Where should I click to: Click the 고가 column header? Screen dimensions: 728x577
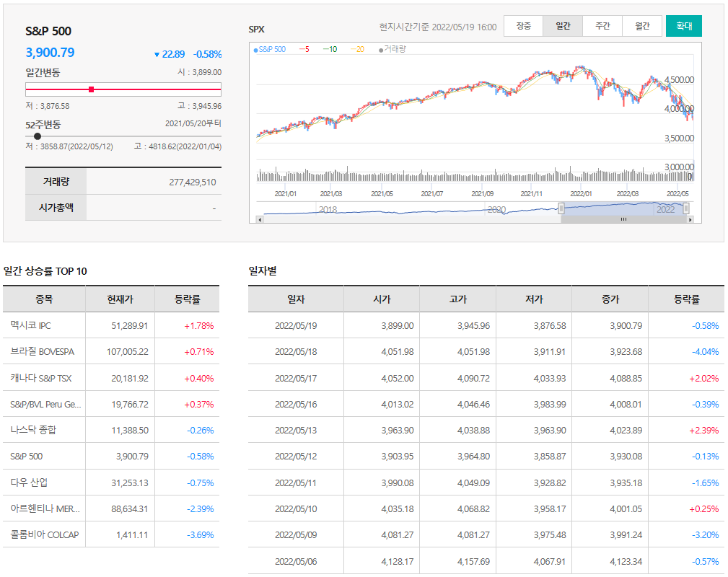click(457, 299)
